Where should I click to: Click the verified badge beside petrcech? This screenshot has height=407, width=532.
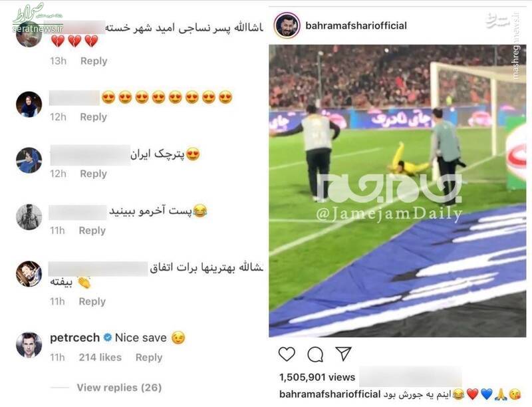click(108, 337)
